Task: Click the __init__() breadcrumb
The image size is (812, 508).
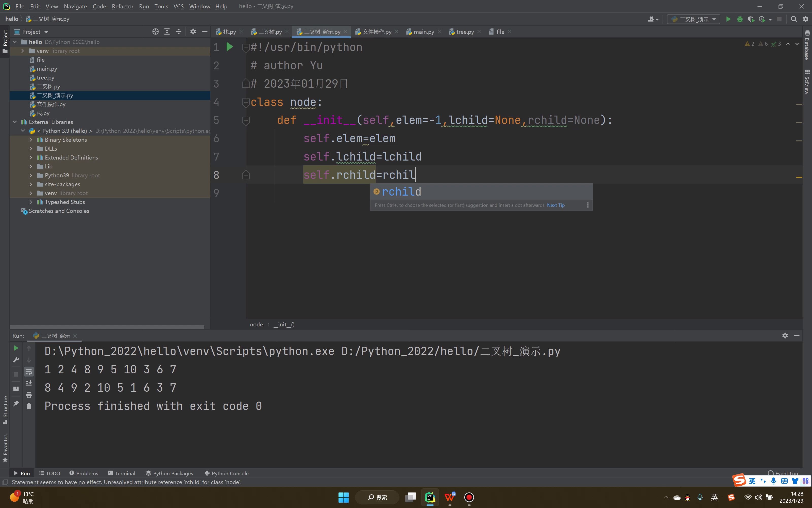Action: [284, 324]
